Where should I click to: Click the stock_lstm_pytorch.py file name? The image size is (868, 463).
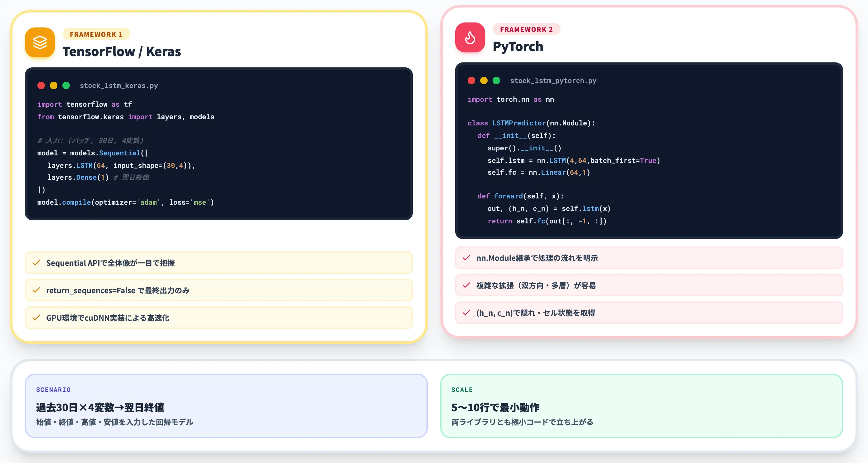553,80
